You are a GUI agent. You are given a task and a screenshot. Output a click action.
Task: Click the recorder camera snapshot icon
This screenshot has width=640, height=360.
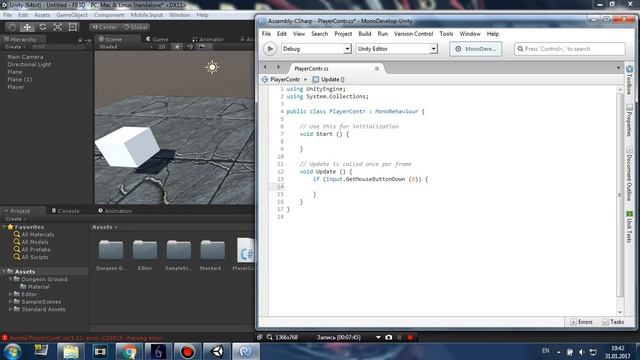coord(389,338)
